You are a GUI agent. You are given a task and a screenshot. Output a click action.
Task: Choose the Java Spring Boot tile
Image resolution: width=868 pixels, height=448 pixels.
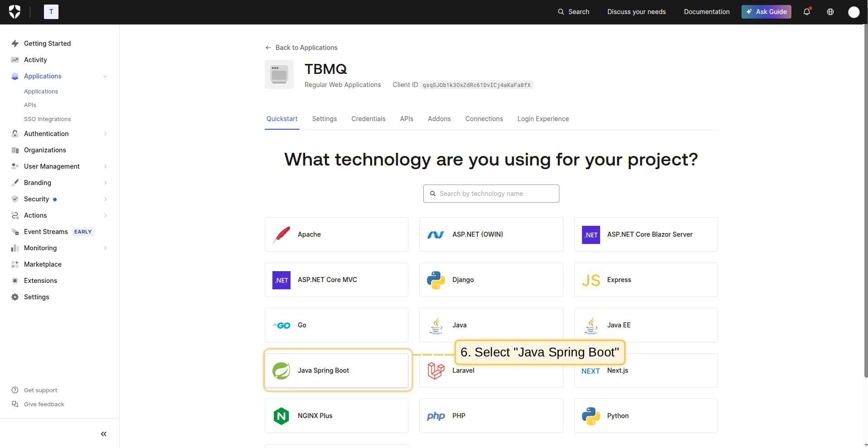click(336, 370)
